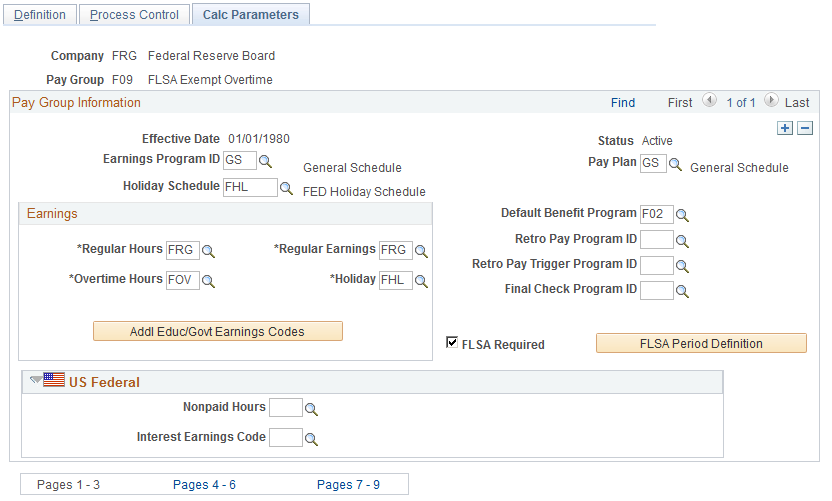Add a new Pay Group Information row

click(785, 128)
